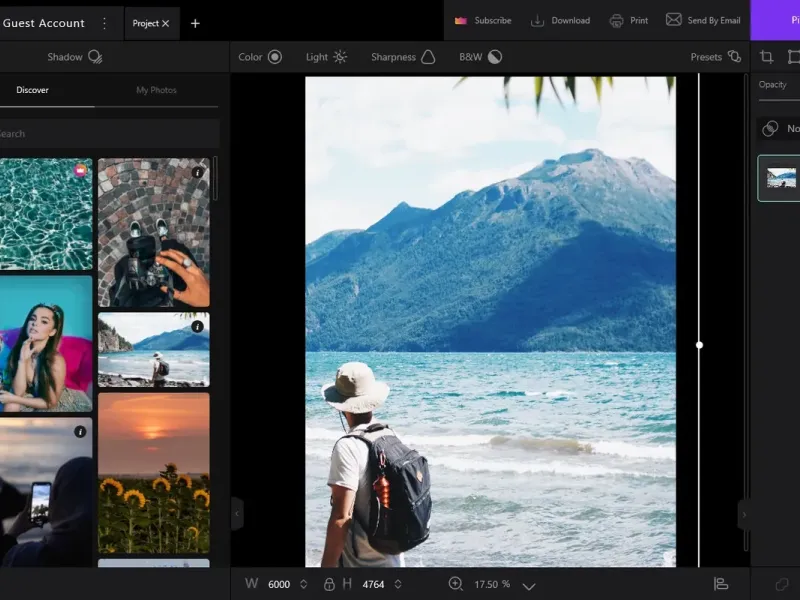
Task: Open the Color adjustment panel
Action: (x=260, y=57)
